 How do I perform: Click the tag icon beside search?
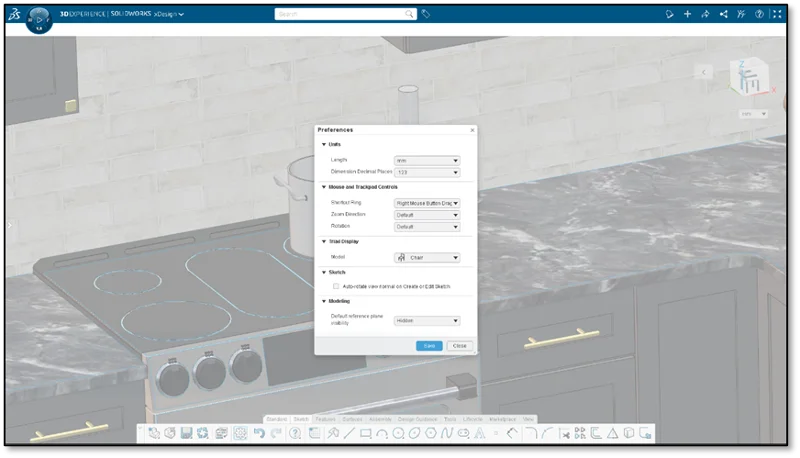pos(426,14)
